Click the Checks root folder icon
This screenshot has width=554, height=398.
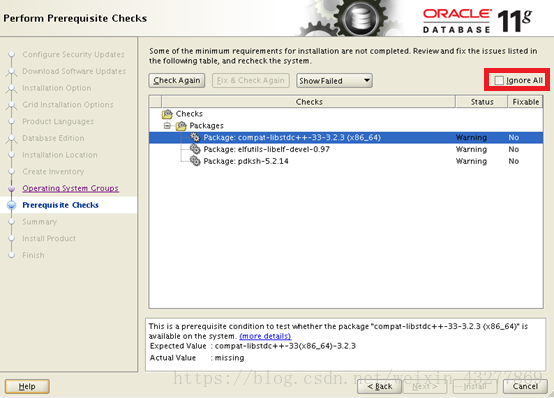(x=167, y=114)
